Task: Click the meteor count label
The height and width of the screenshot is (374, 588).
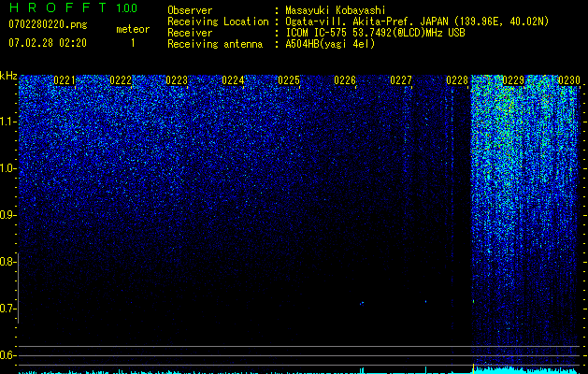Action: [133, 29]
